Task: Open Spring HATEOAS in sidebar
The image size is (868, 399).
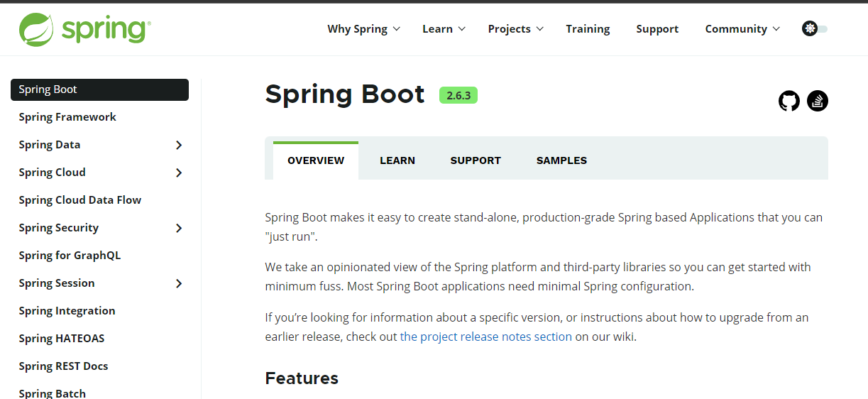Action: [62, 339]
